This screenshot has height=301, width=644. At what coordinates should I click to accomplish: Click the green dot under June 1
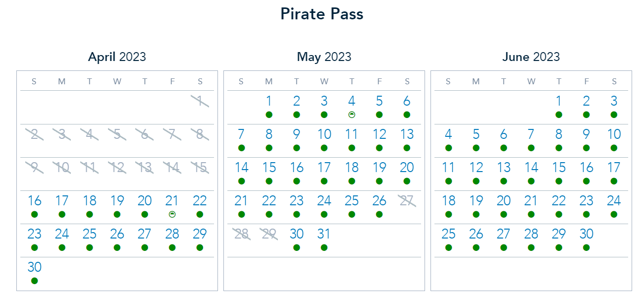tap(559, 115)
